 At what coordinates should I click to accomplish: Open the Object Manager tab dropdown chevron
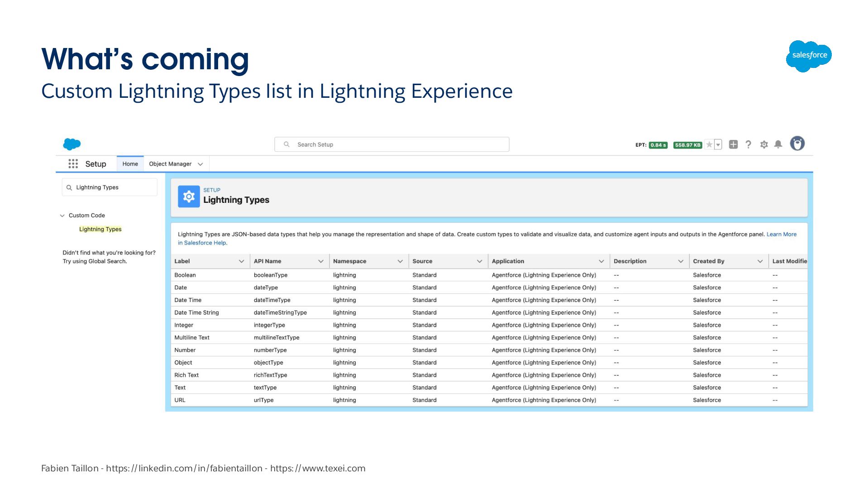coord(200,164)
